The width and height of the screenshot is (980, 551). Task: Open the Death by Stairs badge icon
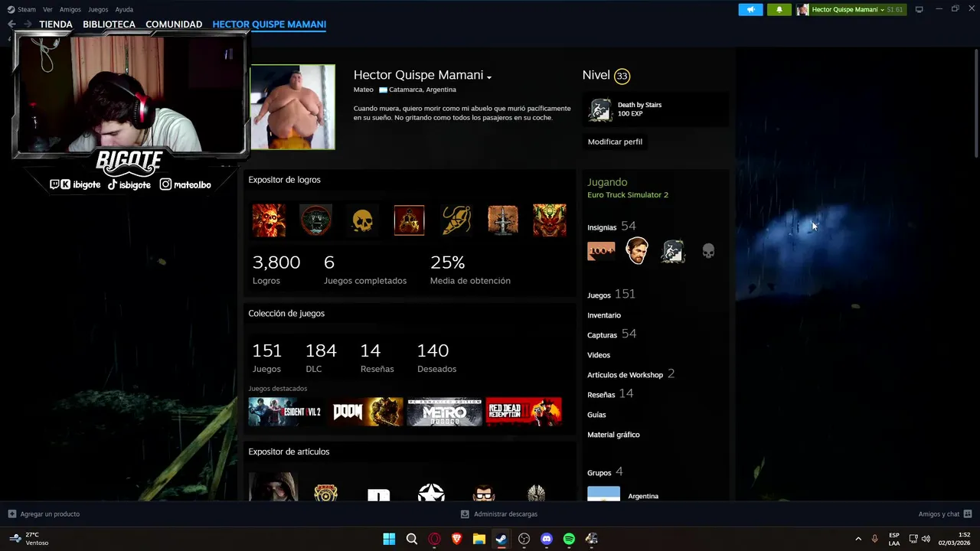point(600,110)
